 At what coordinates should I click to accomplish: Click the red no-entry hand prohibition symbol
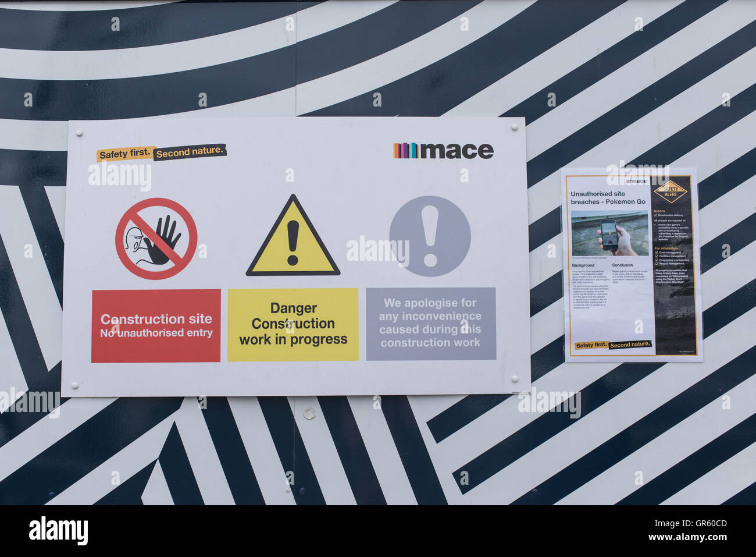156,239
